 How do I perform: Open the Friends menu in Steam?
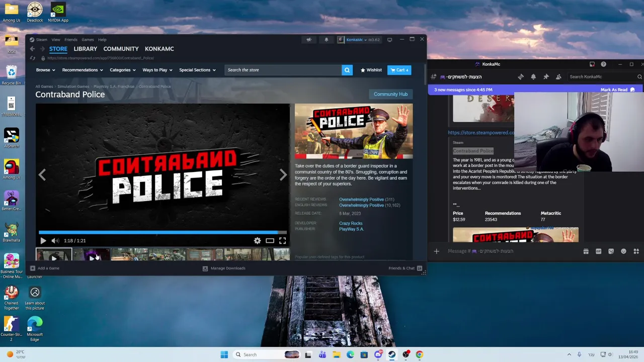tap(71, 40)
